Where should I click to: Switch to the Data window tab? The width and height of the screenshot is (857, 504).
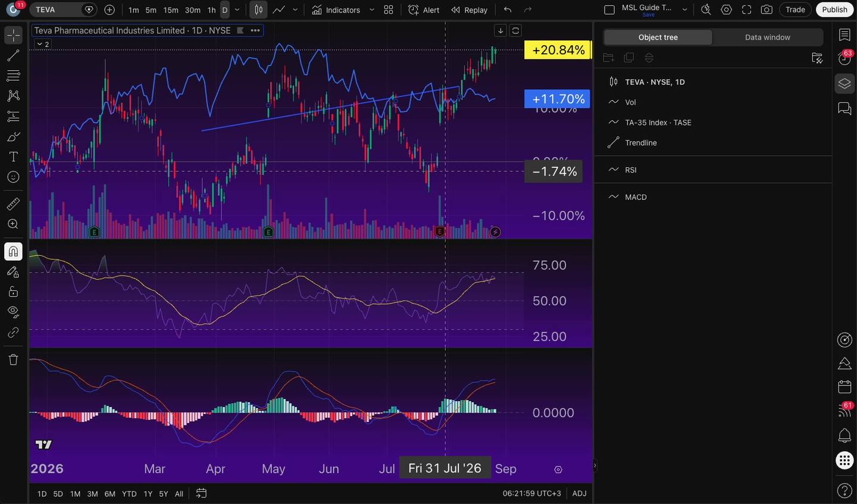[768, 37]
